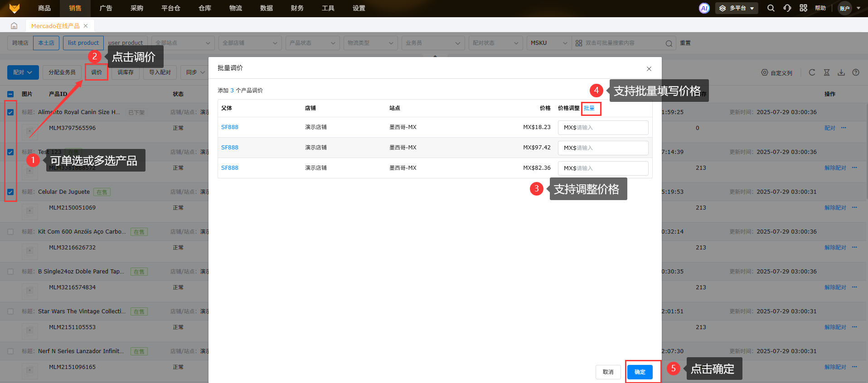This screenshot has height=383, width=868.
Task: Toggle the select-all checkbox in the table header
Action: coord(10,94)
